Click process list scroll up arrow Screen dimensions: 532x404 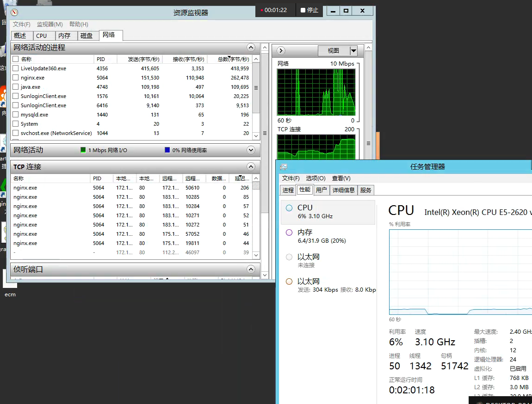click(256, 59)
